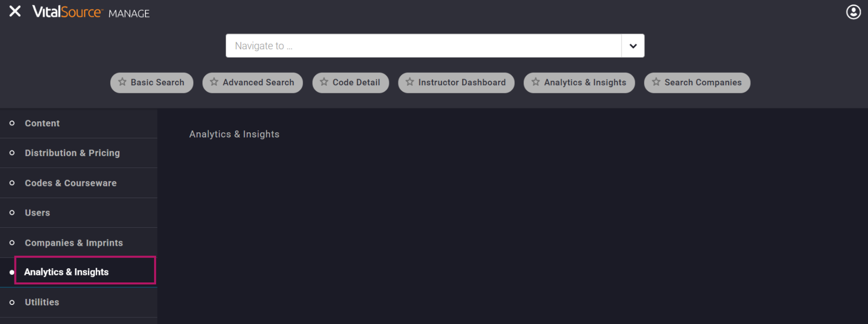Click the VitalSource Manage logo
The height and width of the screenshot is (324, 868).
91,12
